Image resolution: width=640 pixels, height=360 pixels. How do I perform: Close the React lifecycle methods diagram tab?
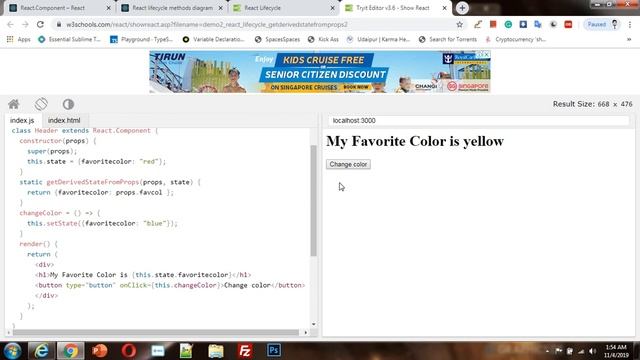click(x=220, y=8)
